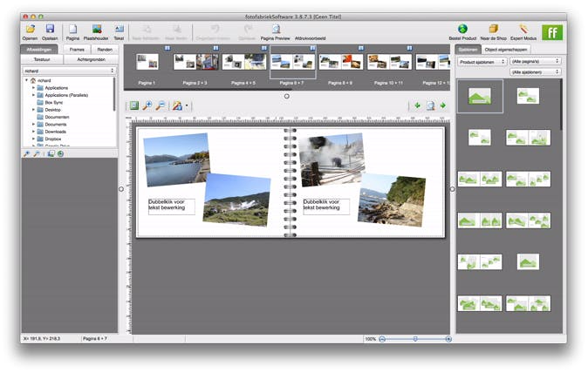The image size is (588, 373).
Task: Click the zoom slider handle in status bar
Action: [415, 339]
